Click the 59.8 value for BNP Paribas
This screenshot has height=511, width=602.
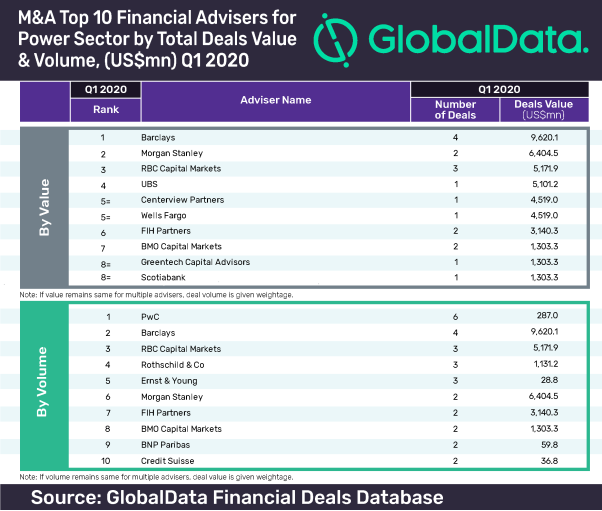click(549, 445)
